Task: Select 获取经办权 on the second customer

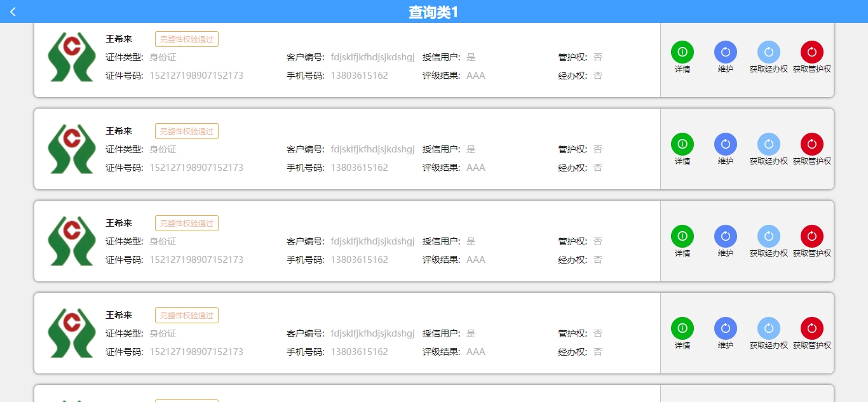Action: [768, 144]
